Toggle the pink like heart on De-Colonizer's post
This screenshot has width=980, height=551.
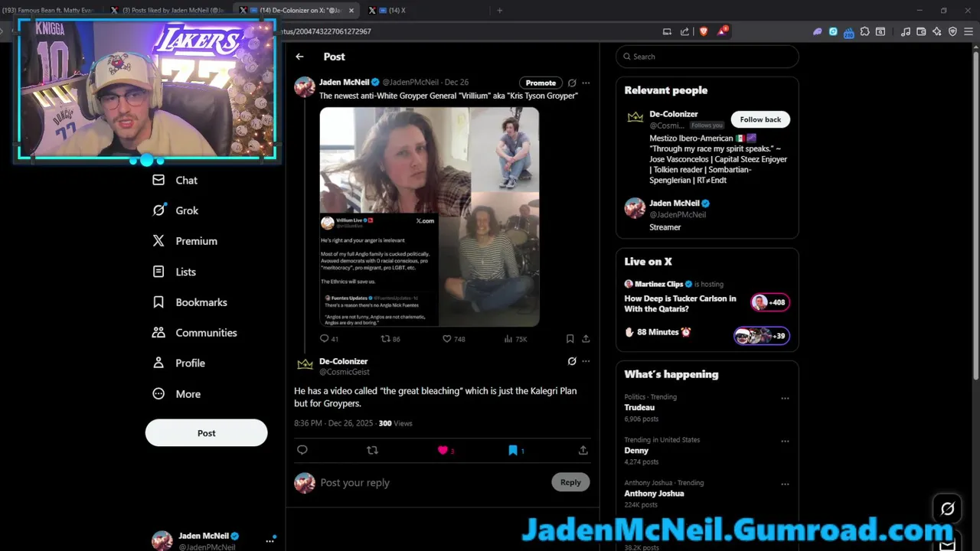coord(443,450)
